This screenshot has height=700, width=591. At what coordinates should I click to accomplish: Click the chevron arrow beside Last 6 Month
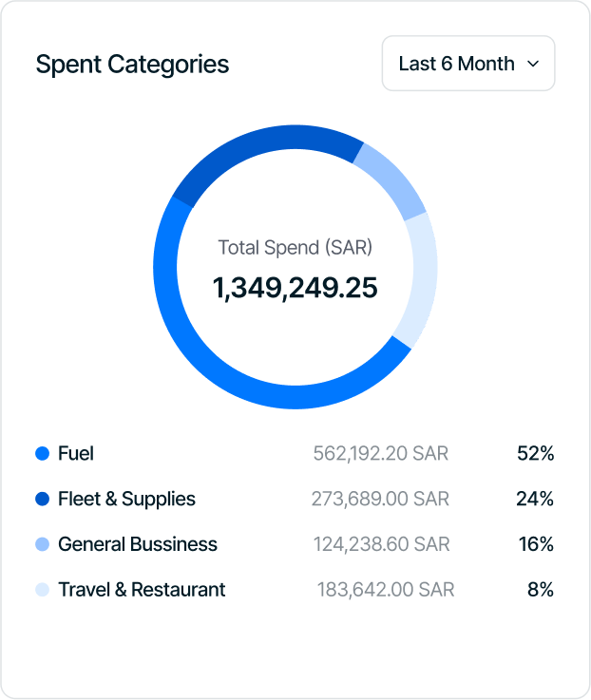(533, 64)
